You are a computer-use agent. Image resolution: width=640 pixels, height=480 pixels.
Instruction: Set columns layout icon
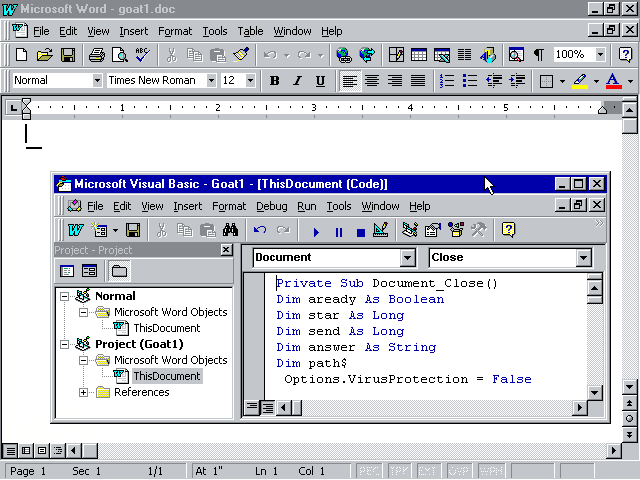tap(464, 55)
